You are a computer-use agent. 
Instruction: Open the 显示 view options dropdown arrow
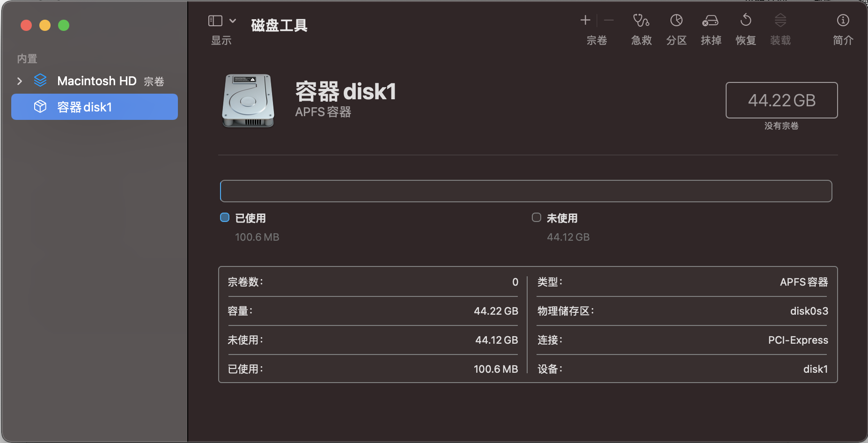[233, 21]
